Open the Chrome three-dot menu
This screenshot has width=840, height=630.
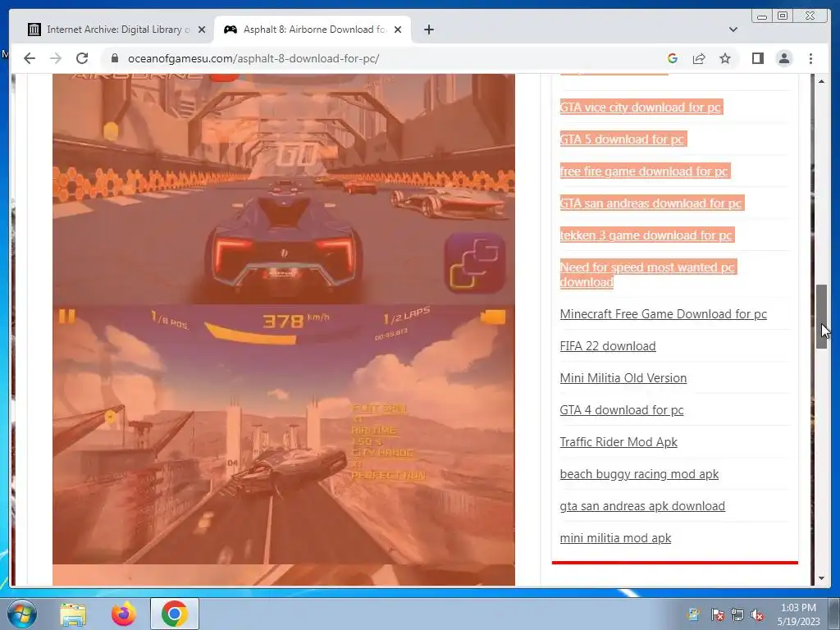point(810,58)
